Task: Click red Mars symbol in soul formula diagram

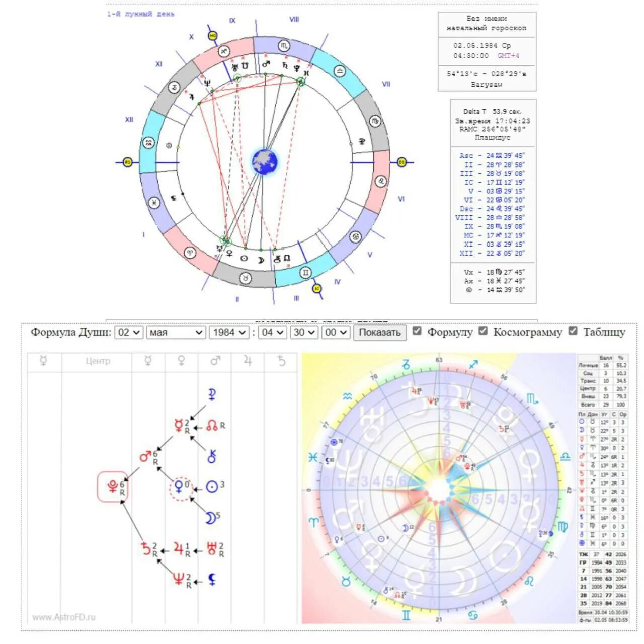Action: [145, 457]
